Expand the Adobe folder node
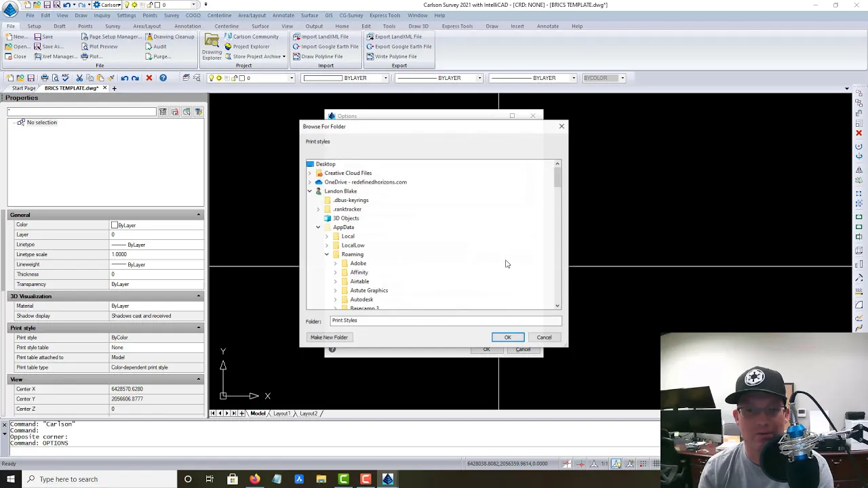The height and width of the screenshot is (488, 868). 335,263
